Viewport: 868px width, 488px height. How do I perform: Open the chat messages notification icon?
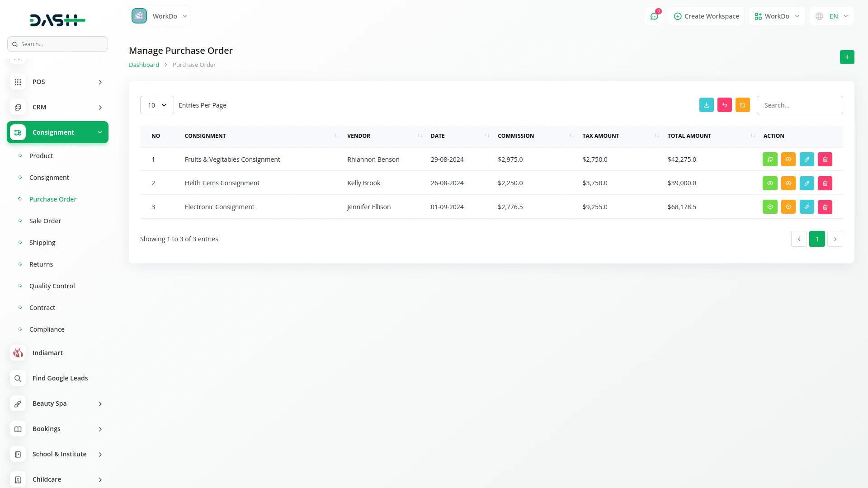click(x=654, y=16)
